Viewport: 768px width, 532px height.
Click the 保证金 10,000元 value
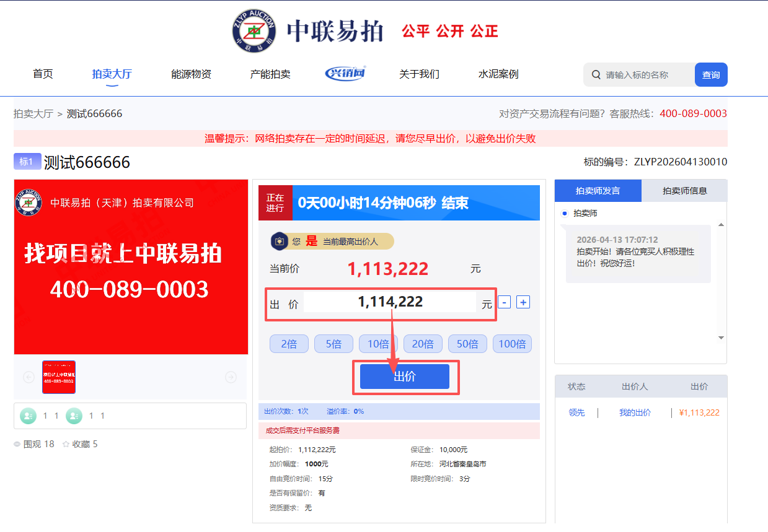tap(454, 450)
